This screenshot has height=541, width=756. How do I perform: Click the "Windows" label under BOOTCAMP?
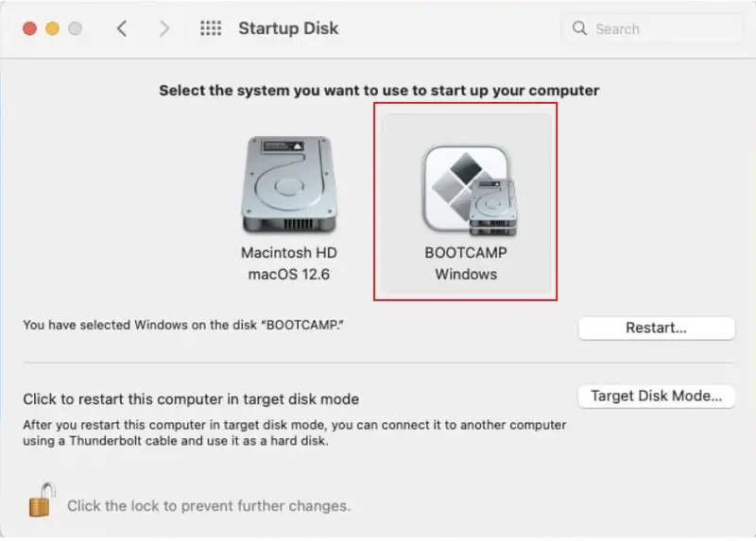pyautogui.click(x=466, y=274)
